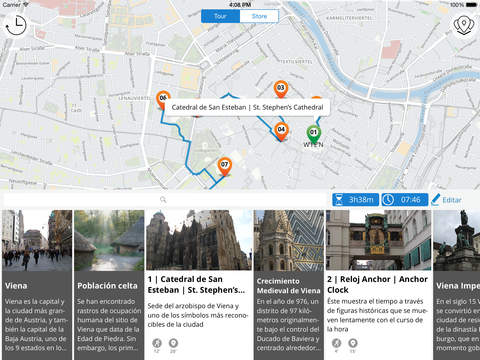
Task: Click the search input field
Action: [165, 199]
